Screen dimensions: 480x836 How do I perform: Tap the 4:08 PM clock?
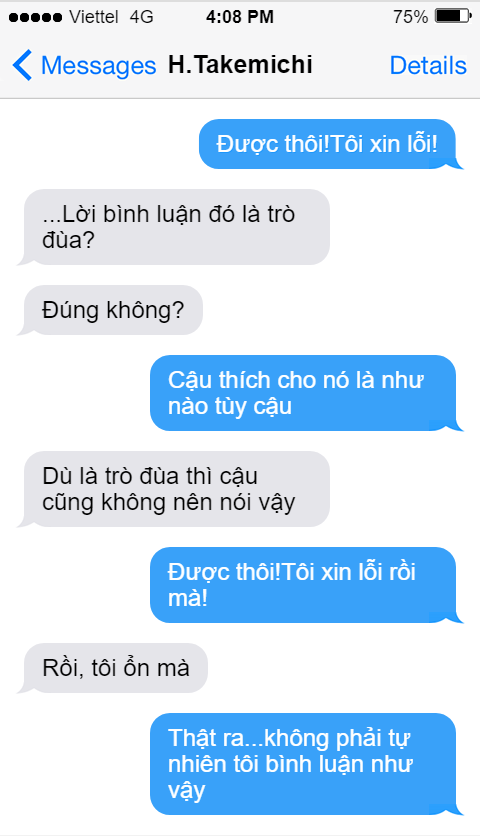pyautogui.click(x=240, y=17)
